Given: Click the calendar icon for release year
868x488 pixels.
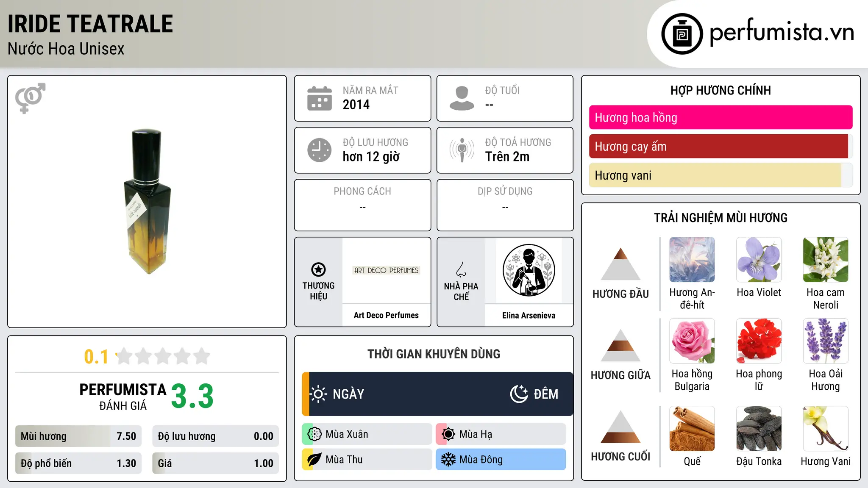Looking at the screenshot, I should (320, 98).
